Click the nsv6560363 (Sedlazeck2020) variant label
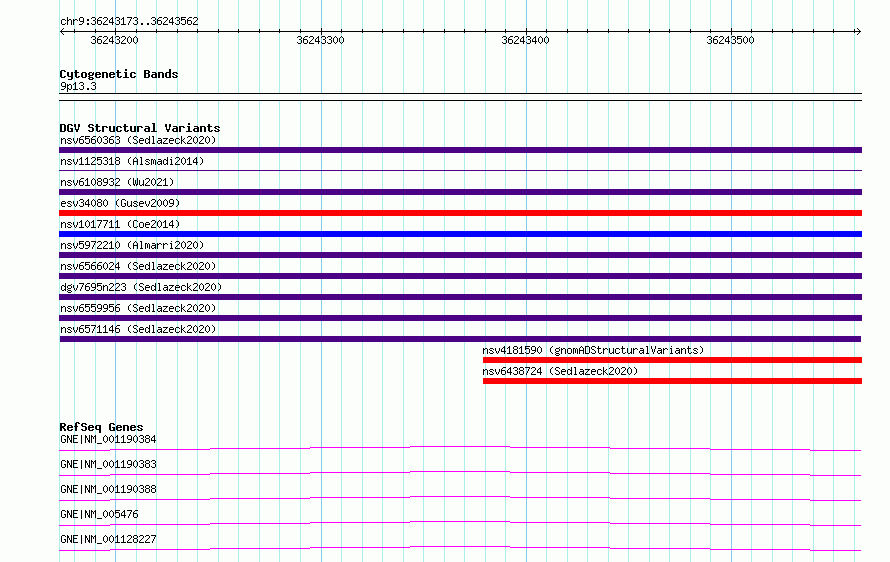Viewport: 890px width, 562px height. [138, 140]
